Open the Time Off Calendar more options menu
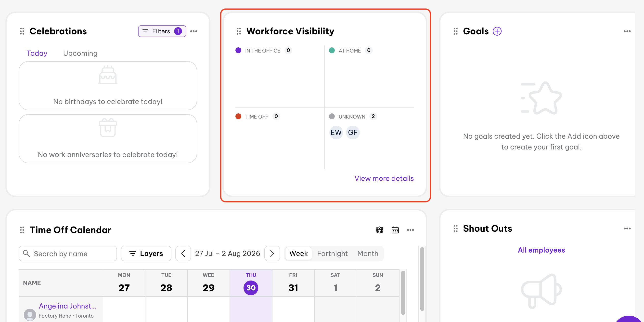This screenshot has height=322, width=644. tap(411, 230)
